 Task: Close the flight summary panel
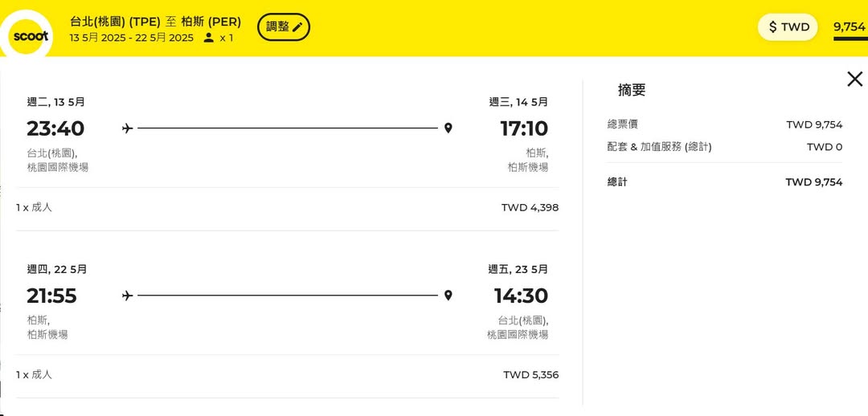(854, 79)
